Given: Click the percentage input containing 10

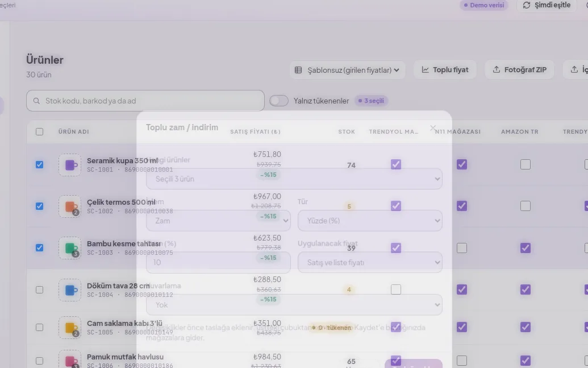Looking at the screenshot, I should [218, 262].
